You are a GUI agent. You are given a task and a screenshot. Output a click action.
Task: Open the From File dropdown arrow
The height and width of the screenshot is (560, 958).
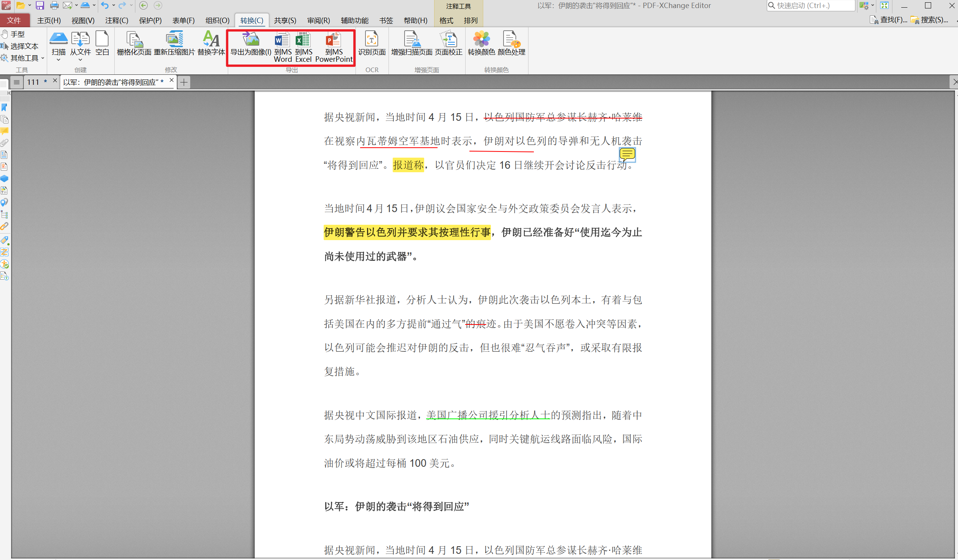click(x=80, y=60)
